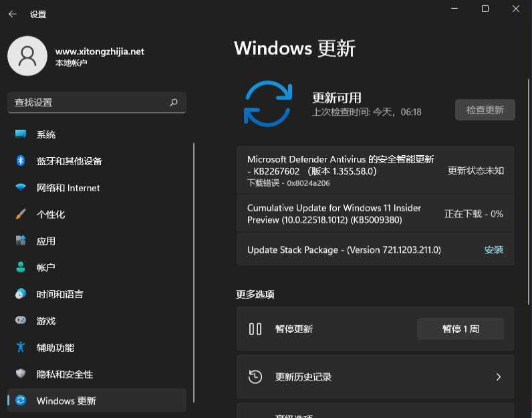This screenshot has width=532, height=418.
Task: Click the user profile avatar
Action: pos(27,56)
